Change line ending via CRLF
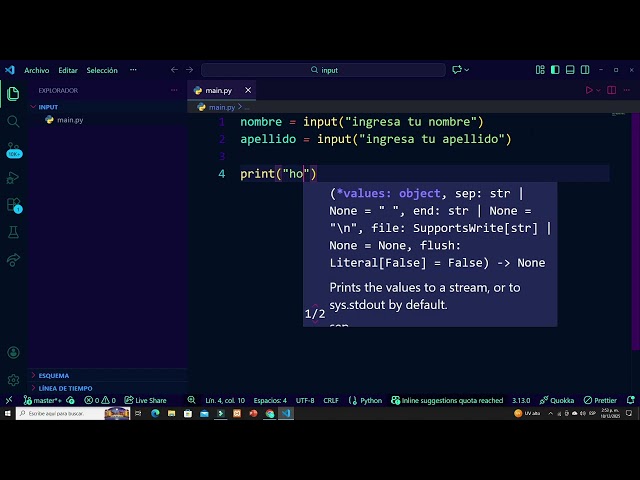 [x=331, y=401]
